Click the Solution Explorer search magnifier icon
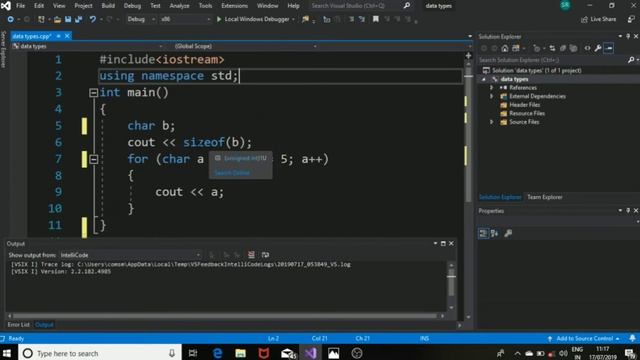Image resolution: width=640 pixels, height=360 pixels. click(631, 60)
